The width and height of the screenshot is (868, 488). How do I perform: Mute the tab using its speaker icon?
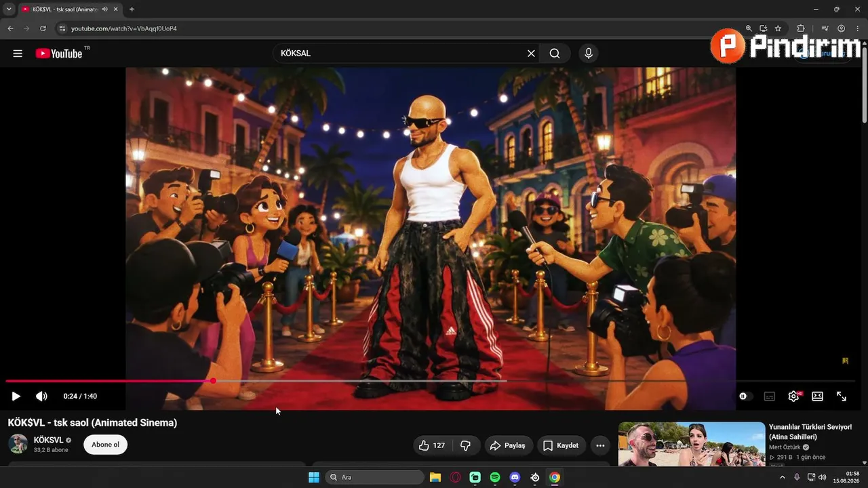tap(105, 9)
